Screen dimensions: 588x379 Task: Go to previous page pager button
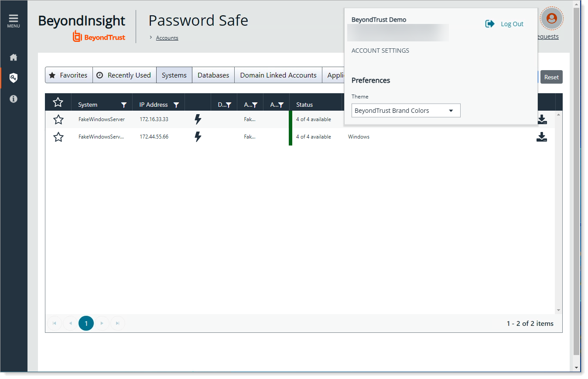70,323
